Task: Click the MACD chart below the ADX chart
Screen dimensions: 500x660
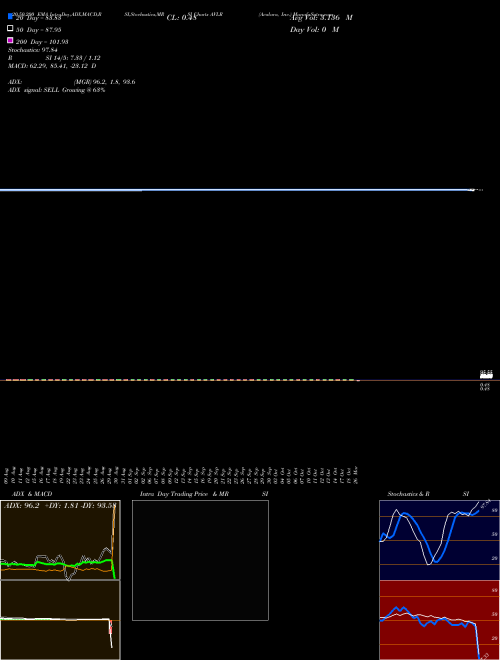Action: click(60, 620)
